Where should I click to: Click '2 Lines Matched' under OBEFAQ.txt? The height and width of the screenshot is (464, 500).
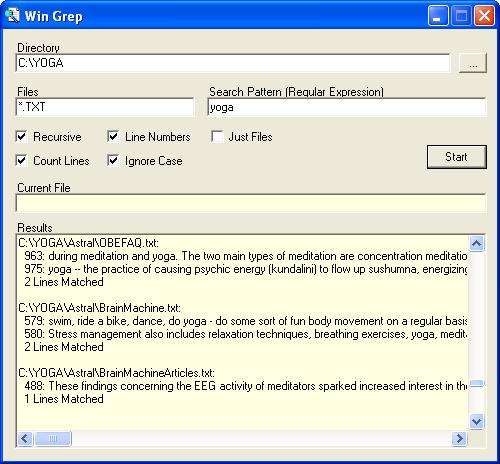click(x=64, y=282)
